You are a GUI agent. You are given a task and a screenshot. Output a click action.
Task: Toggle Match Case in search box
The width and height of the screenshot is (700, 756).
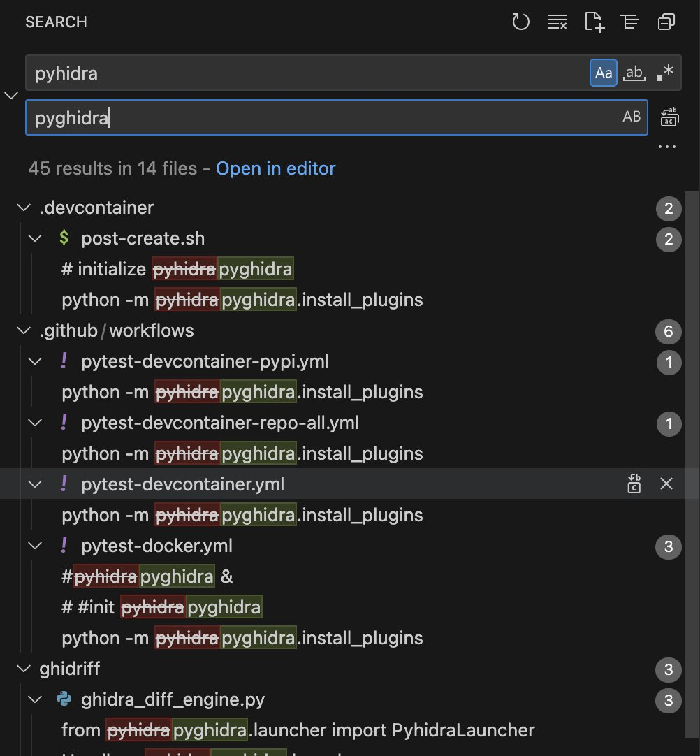pyautogui.click(x=603, y=73)
